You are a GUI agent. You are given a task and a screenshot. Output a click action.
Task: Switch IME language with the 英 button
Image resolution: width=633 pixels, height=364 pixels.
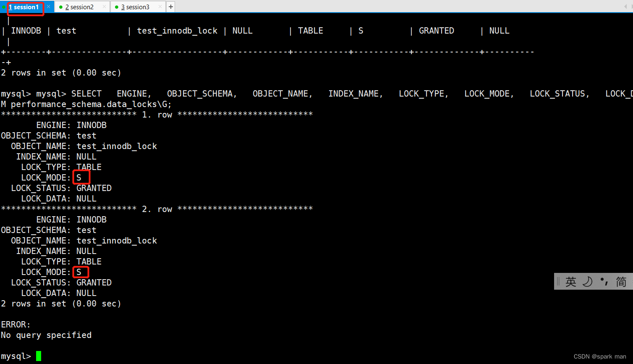coord(570,281)
